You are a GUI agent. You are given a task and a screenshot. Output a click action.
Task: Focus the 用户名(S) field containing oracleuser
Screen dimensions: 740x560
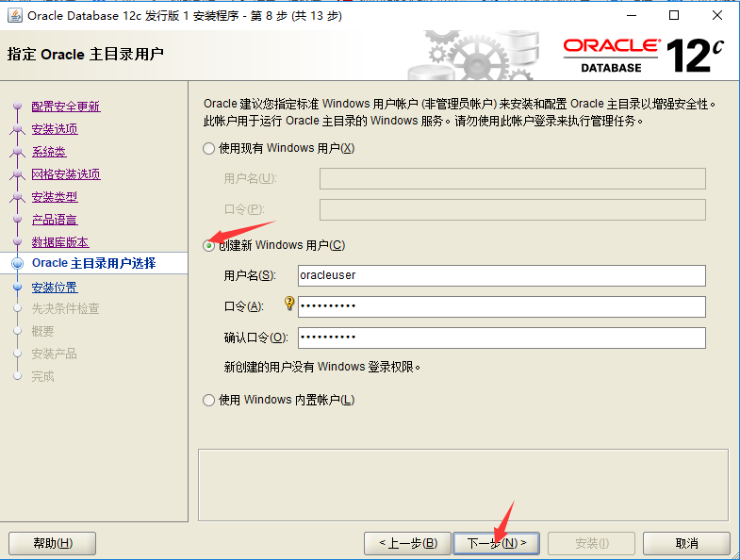click(x=502, y=275)
